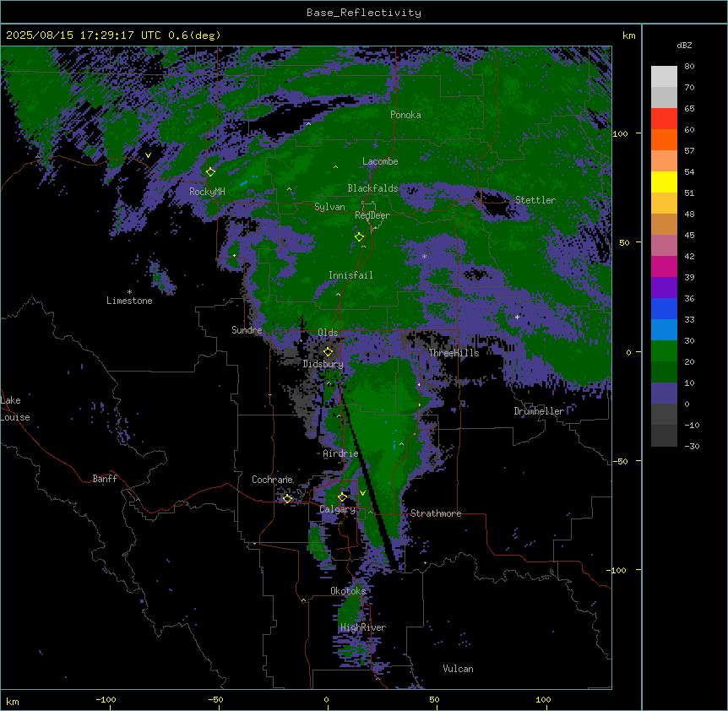Click the yellow V marker northwest of RockyMH

coord(148,155)
